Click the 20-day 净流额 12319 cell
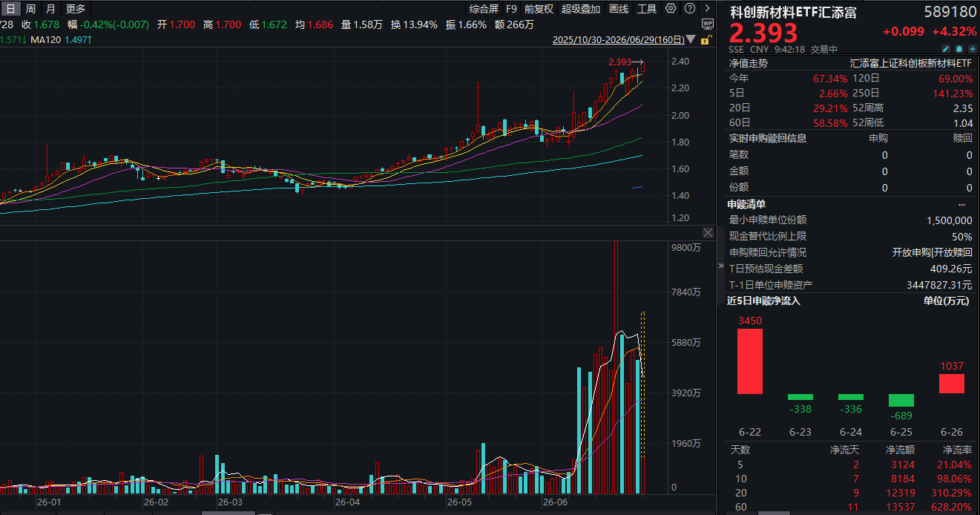The height and width of the screenshot is (515, 980). coord(901,493)
